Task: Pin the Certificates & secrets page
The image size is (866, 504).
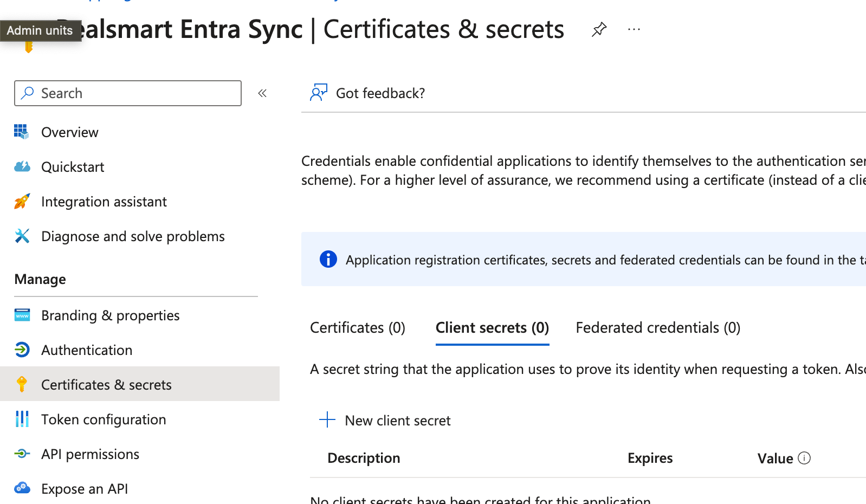Action: click(x=599, y=29)
